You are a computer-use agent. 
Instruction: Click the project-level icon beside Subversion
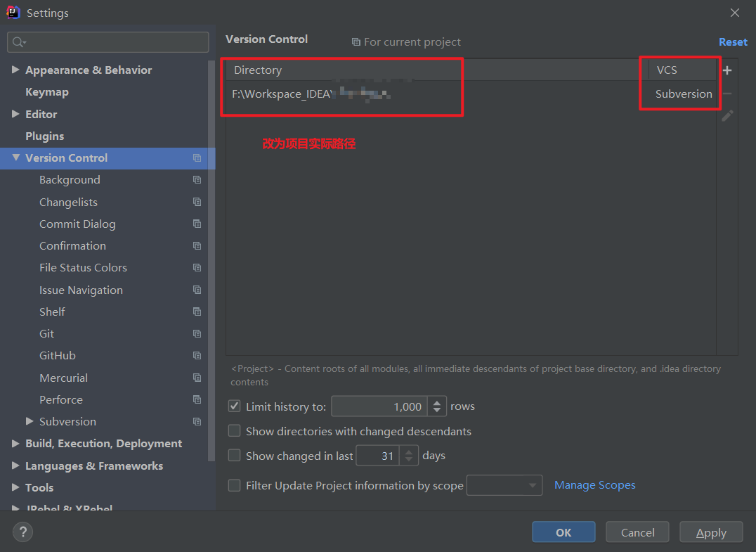click(197, 421)
